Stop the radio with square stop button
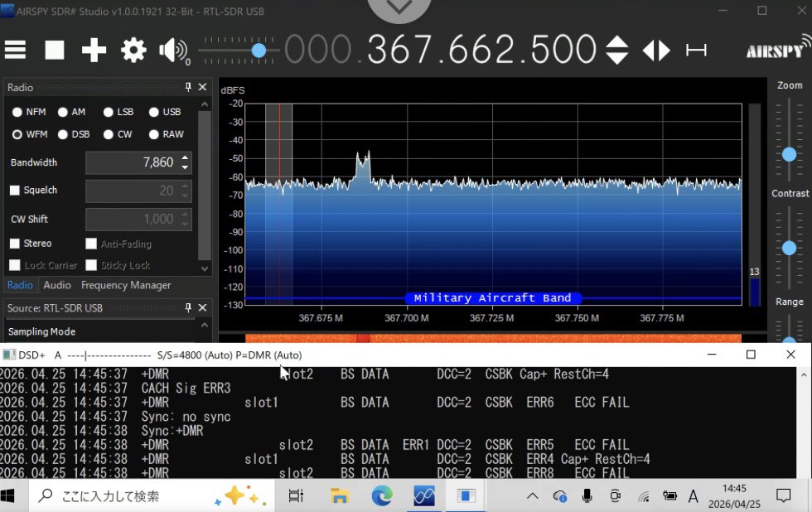 tap(55, 51)
